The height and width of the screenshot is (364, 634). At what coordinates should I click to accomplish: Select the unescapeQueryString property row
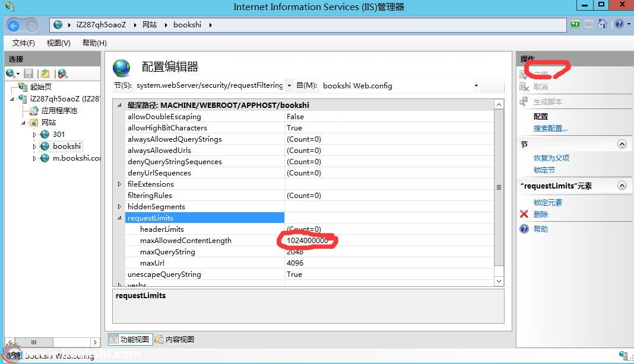[x=309, y=274]
